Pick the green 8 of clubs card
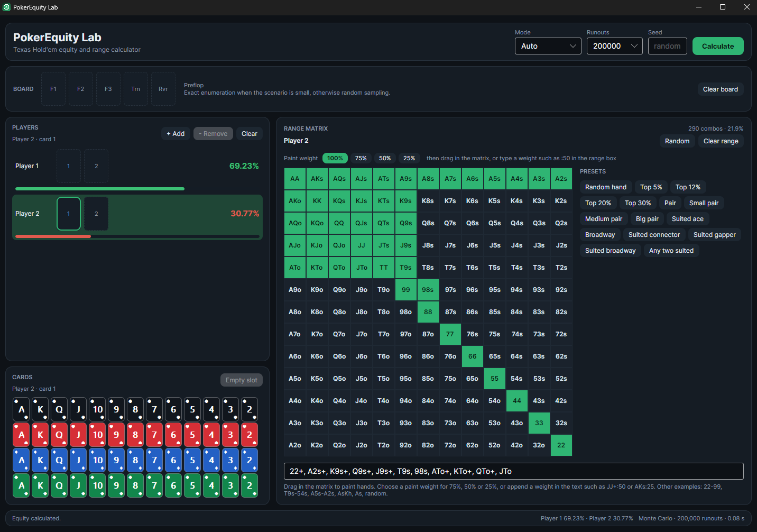Viewport: 757px width, 532px height. (135, 485)
